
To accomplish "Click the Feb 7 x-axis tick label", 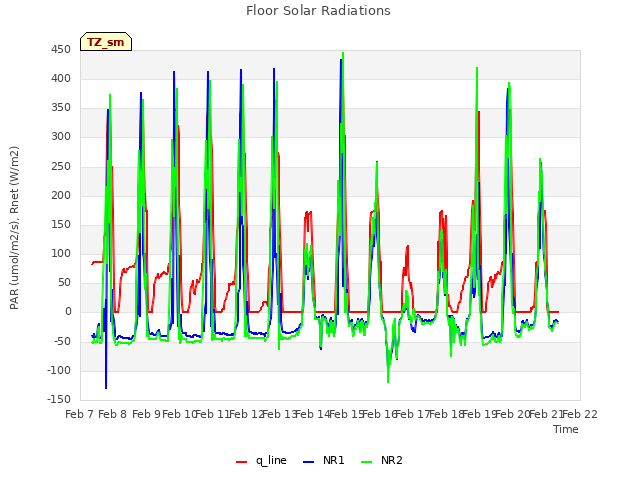I will point(80,414).
